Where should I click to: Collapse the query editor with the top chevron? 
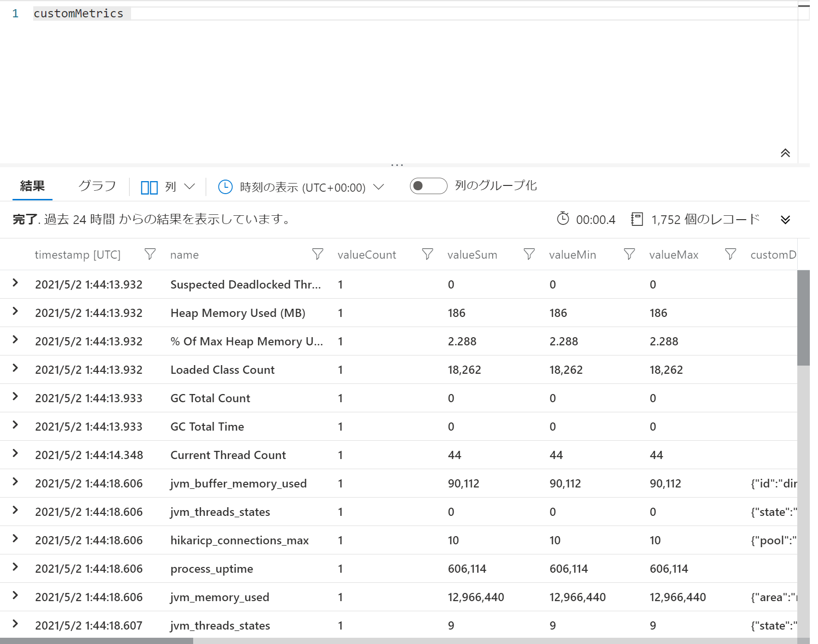pyautogui.click(x=786, y=153)
